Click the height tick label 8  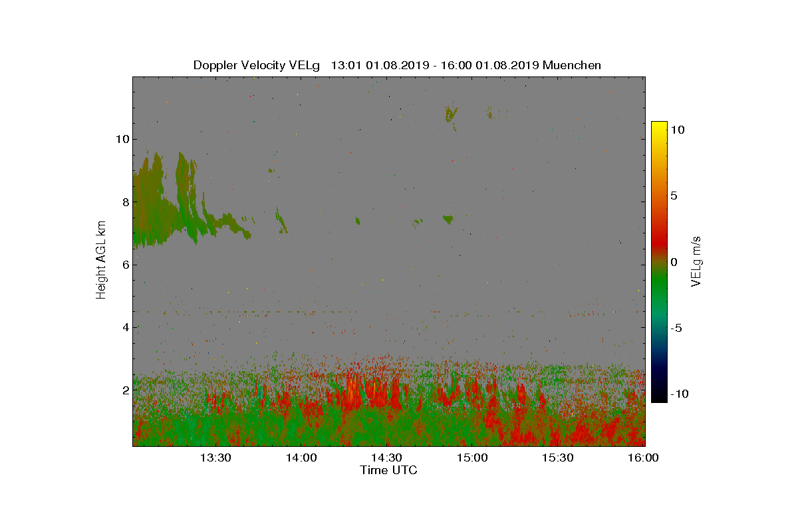click(124, 201)
